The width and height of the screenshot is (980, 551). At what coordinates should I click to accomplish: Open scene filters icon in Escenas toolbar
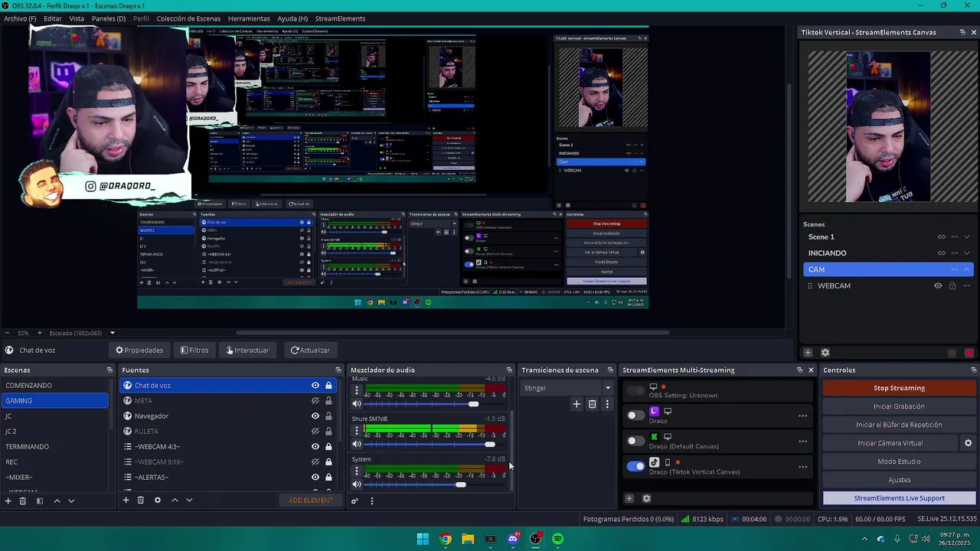[39, 500]
